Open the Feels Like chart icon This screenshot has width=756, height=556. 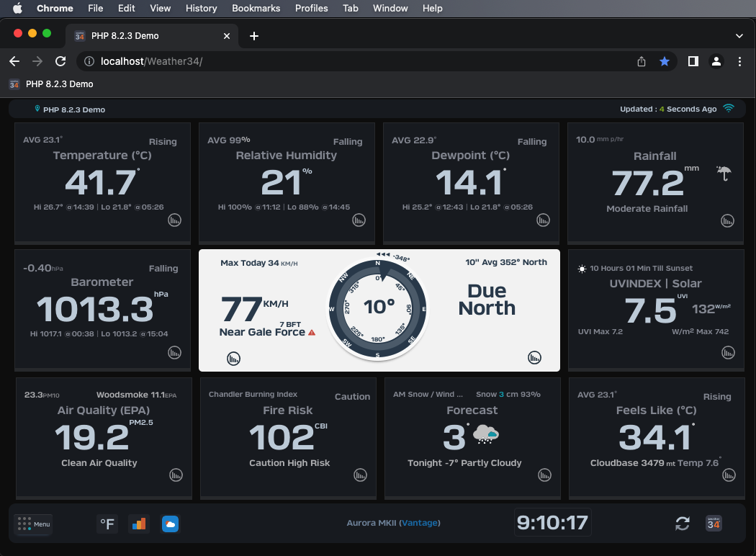(x=729, y=475)
